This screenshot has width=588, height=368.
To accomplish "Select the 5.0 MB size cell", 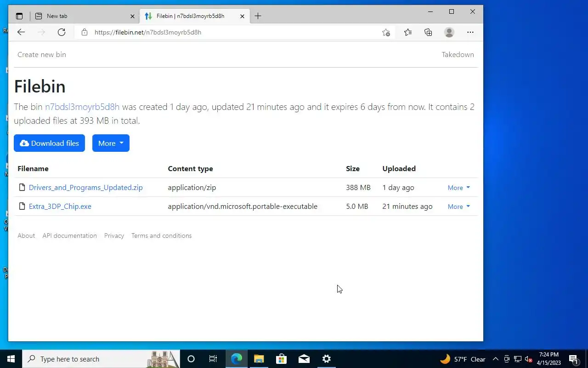I will coord(357,206).
